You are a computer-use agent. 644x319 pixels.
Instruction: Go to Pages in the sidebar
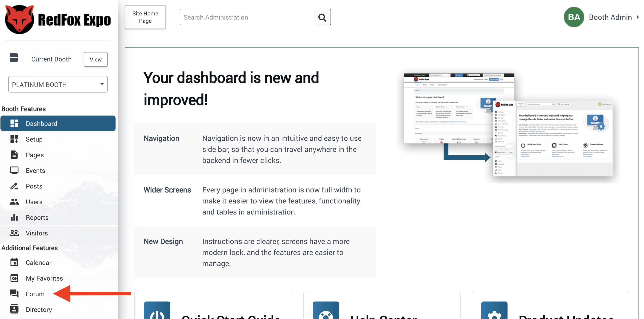click(58, 155)
